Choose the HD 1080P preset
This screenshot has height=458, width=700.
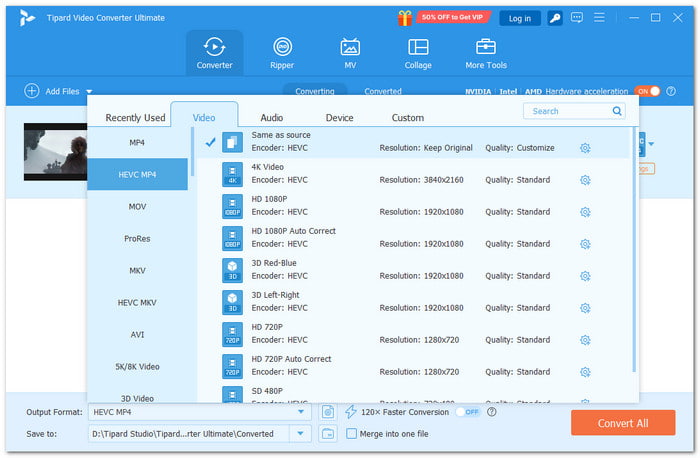[x=412, y=206]
